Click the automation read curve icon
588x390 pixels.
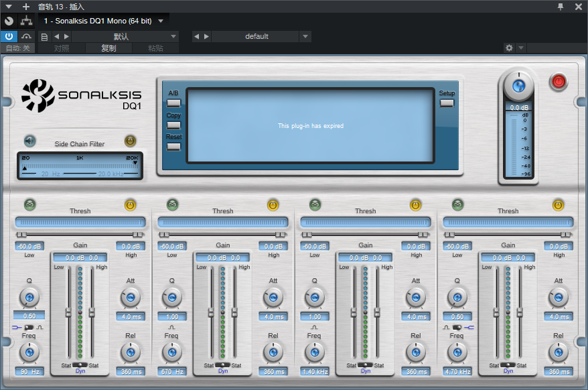tap(26, 36)
